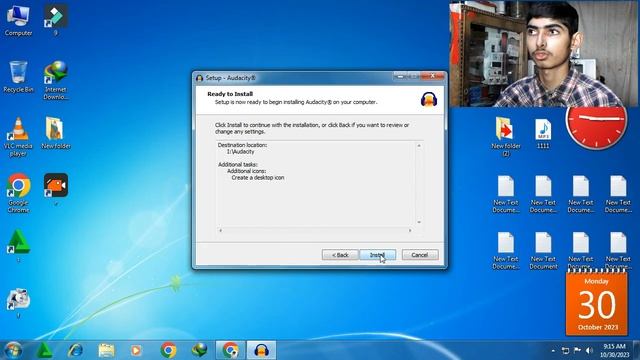Select the green triangle shortcut on the desktop
Viewport: 640px width, 360px height.
[18, 245]
